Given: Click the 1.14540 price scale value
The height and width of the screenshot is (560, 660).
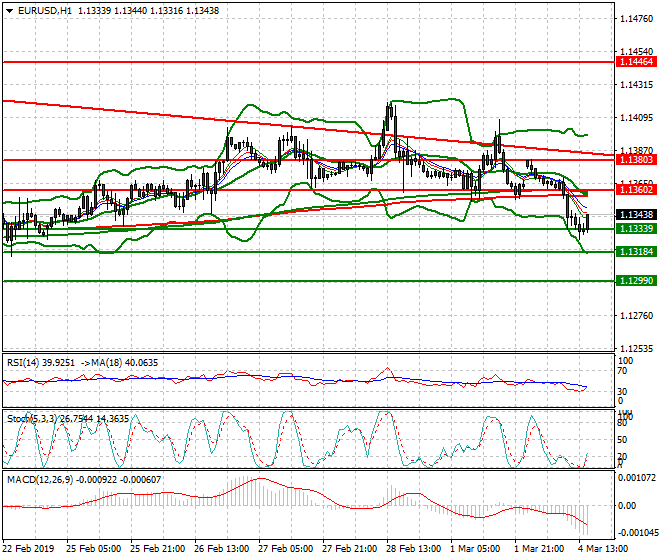Looking at the screenshot, I should [637, 52].
